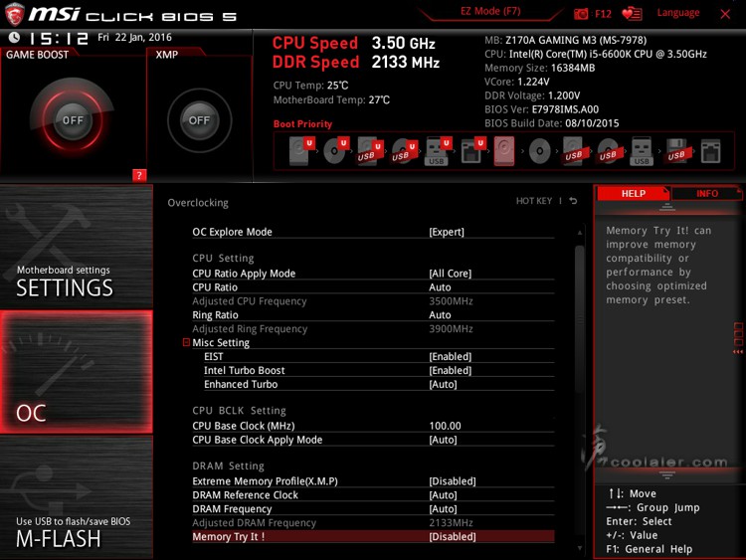Select the legacy USB key boot icon

[x=642, y=151]
